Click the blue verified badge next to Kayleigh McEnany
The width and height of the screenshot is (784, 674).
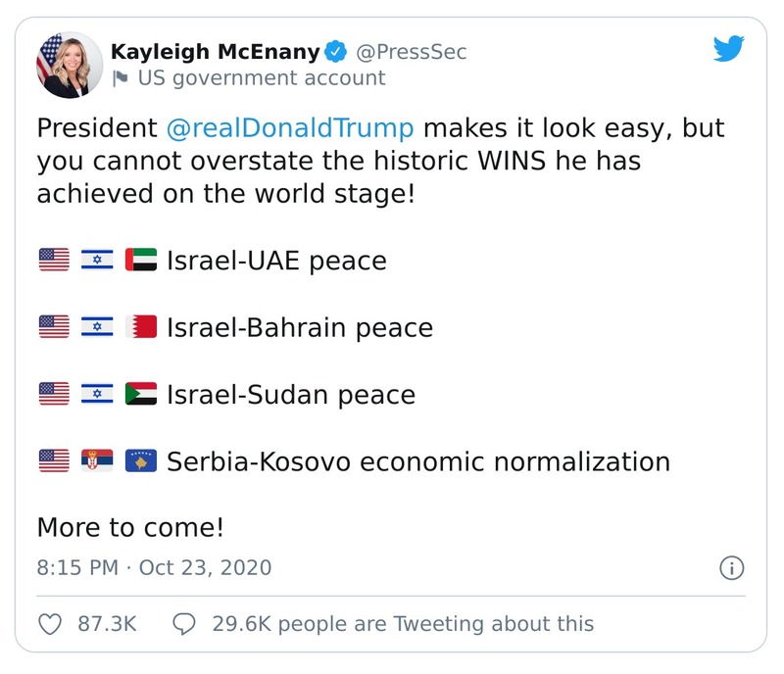[x=337, y=53]
